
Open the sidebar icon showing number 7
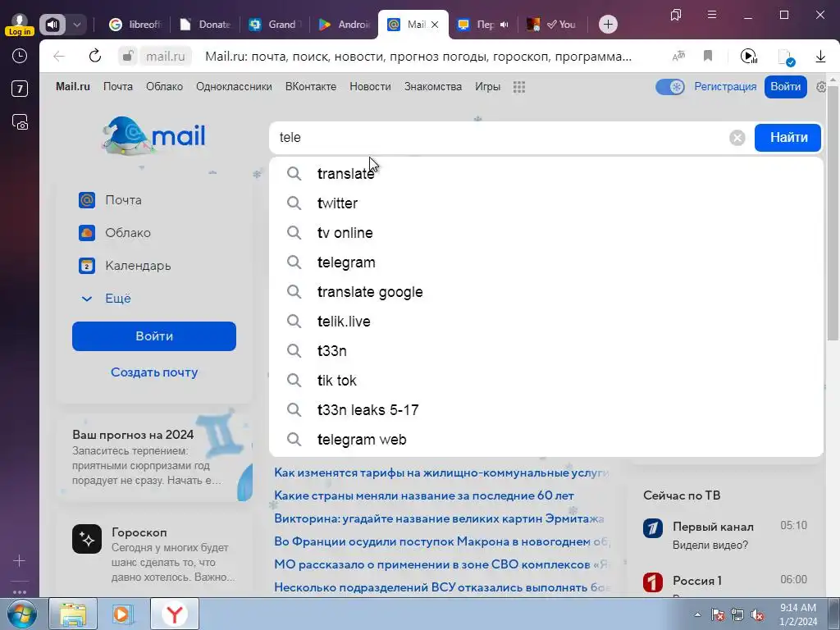[20, 89]
